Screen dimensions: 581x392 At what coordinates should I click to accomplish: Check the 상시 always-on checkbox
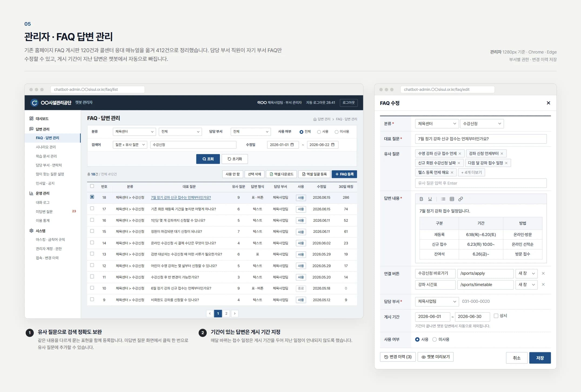[x=496, y=316]
